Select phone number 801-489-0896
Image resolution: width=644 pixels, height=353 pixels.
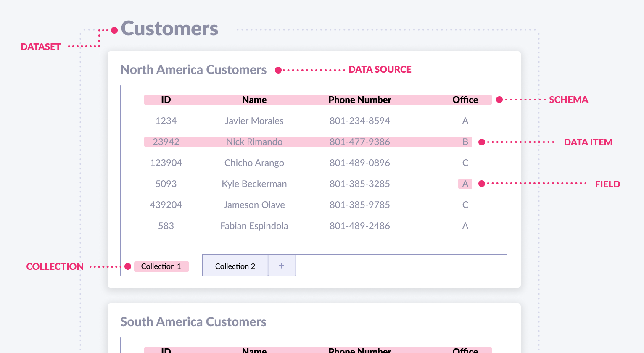click(x=360, y=163)
